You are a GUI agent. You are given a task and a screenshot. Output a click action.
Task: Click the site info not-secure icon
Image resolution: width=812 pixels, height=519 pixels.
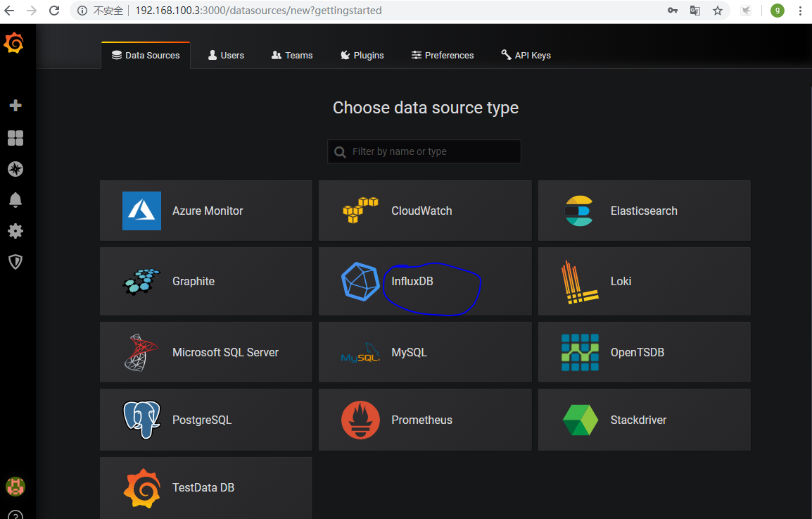82,11
